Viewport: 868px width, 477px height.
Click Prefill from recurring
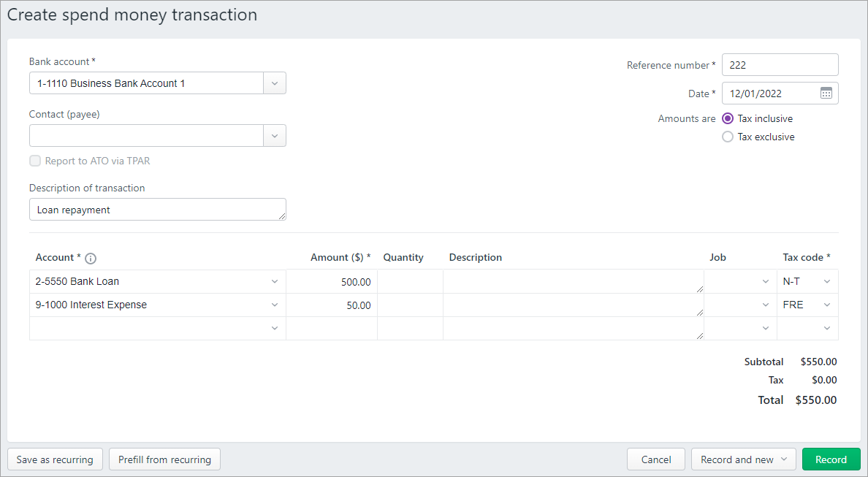point(164,459)
